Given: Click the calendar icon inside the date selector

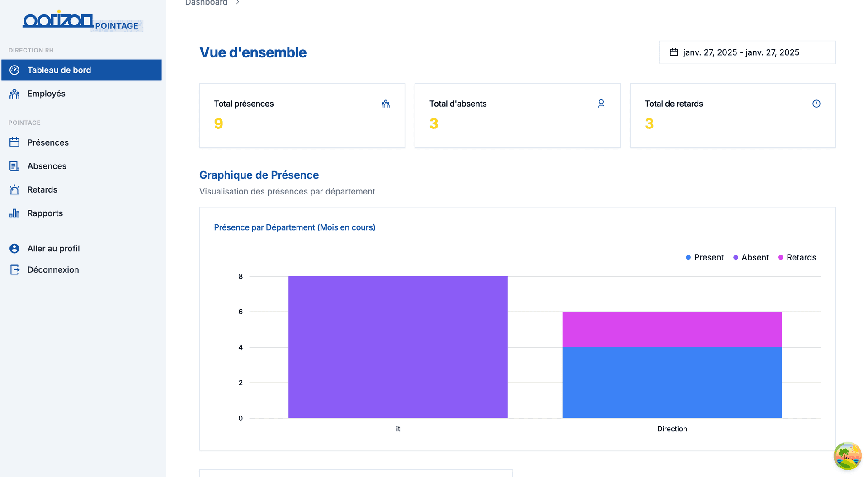Looking at the screenshot, I should [x=674, y=52].
